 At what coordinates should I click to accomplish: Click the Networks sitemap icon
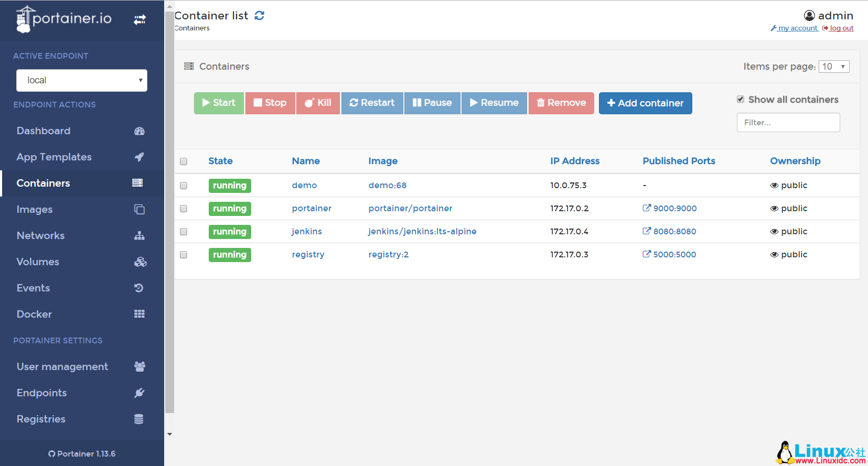click(139, 236)
